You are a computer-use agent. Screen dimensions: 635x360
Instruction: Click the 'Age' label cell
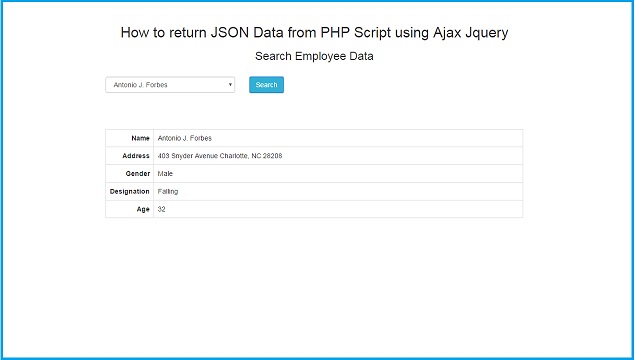[130, 209]
